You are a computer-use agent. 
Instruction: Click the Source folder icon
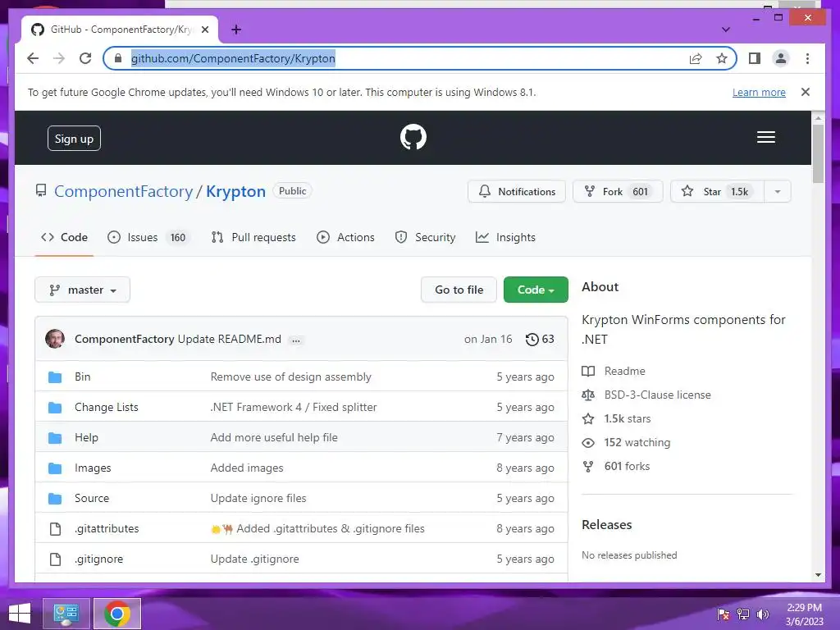[55, 499]
